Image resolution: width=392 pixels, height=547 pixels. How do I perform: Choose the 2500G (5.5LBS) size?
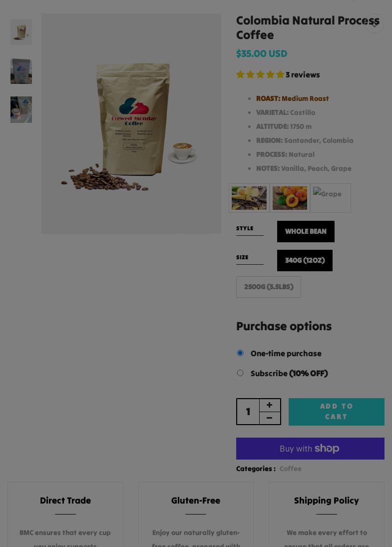tap(269, 287)
